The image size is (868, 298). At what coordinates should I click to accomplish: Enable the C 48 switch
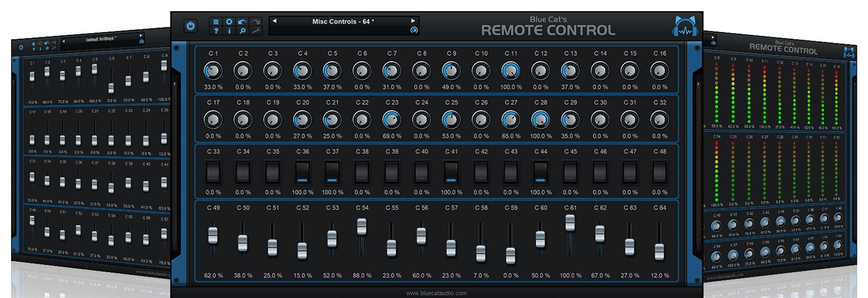pyautogui.click(x=660, y=172)
